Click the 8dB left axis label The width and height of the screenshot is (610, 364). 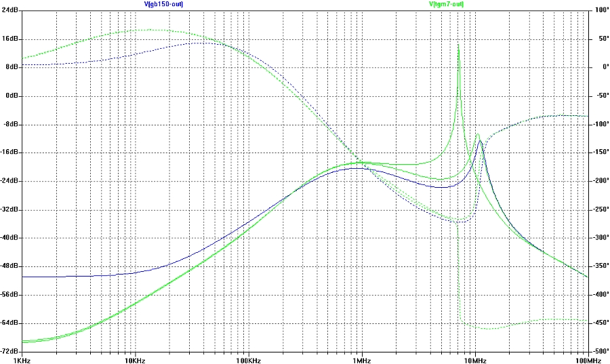click(x=12, y=67)
